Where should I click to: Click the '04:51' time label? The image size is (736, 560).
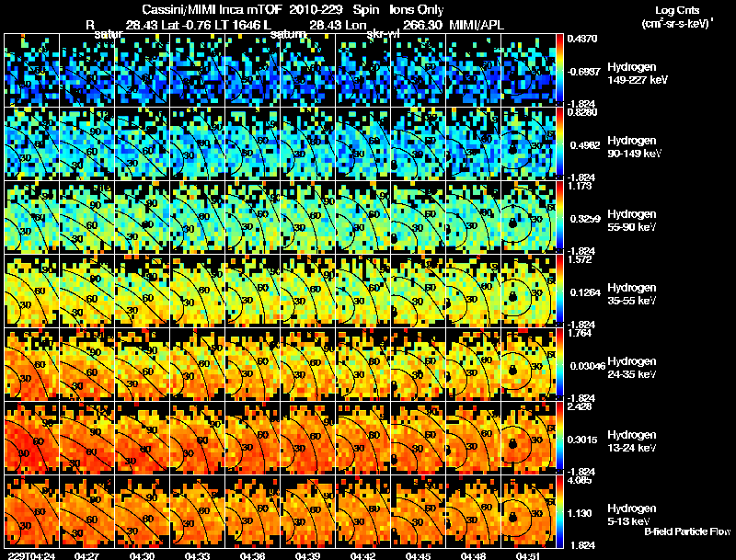(528, 556)
